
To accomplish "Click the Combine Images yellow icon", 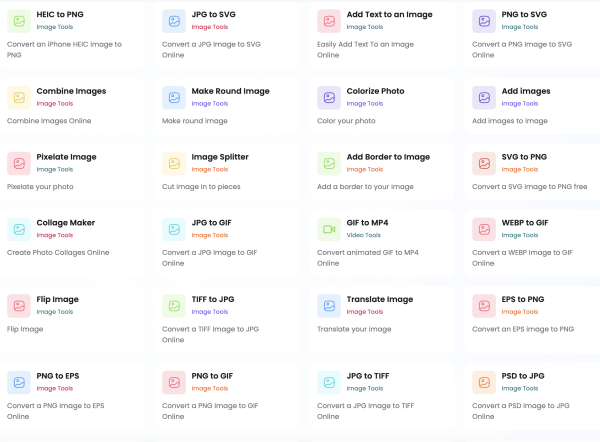I will point(19,97).
